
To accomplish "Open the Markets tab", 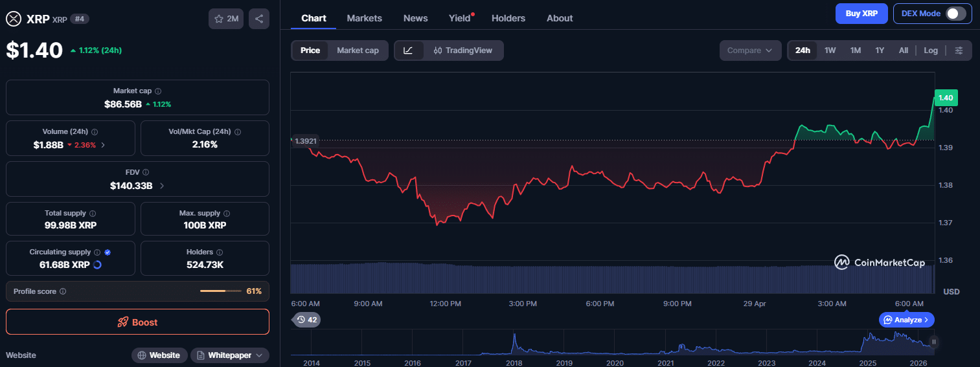I will tap(364, 18).
